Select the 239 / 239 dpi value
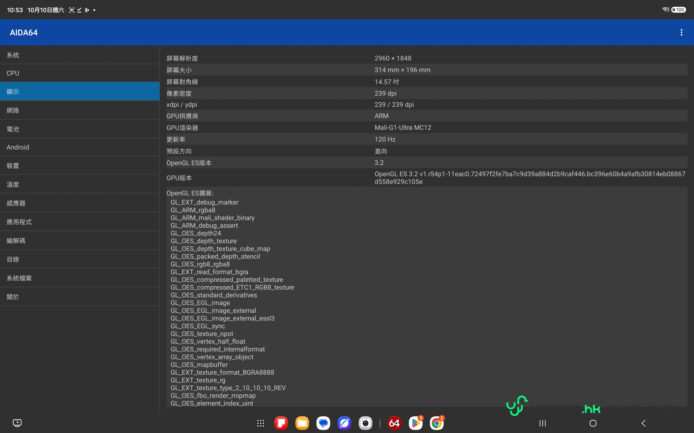 coord(394,105)
